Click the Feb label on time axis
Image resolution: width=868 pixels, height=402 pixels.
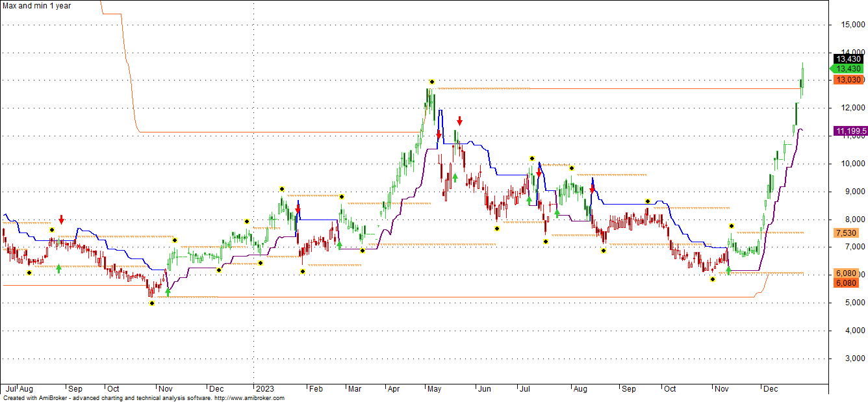point(316,389)
